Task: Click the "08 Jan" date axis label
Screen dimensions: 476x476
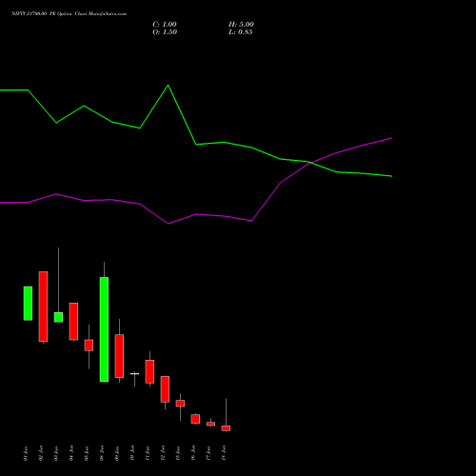Action: [102, 453]
